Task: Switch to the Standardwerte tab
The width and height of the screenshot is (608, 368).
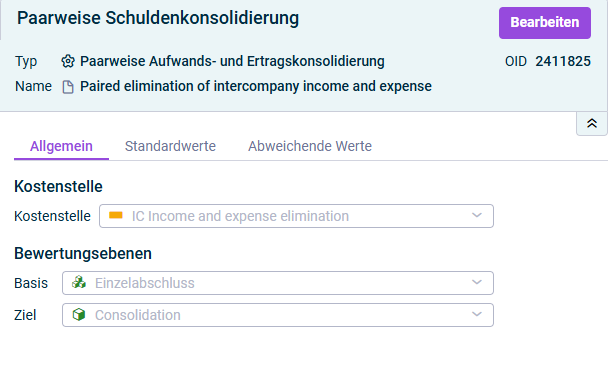Action: click(x=170, y=146)
